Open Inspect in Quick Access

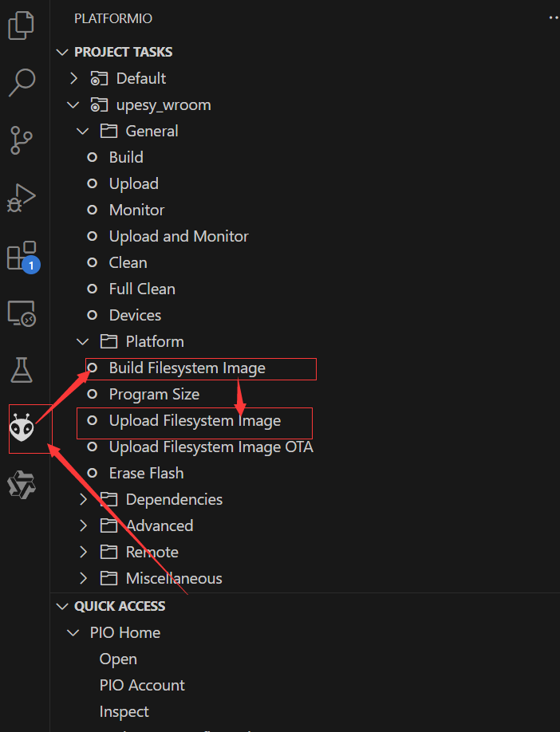click(x=124, y=712)
